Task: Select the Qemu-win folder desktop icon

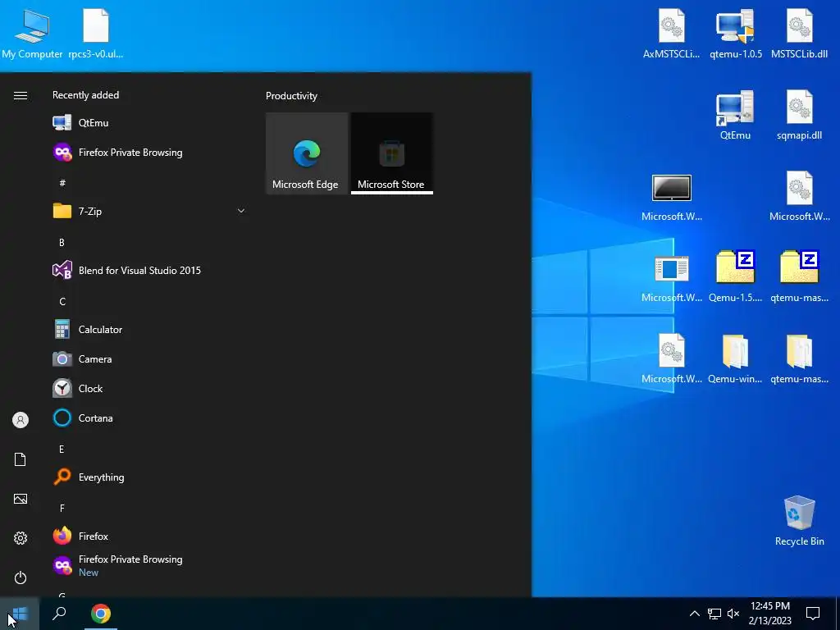Action: pos(735,358)
